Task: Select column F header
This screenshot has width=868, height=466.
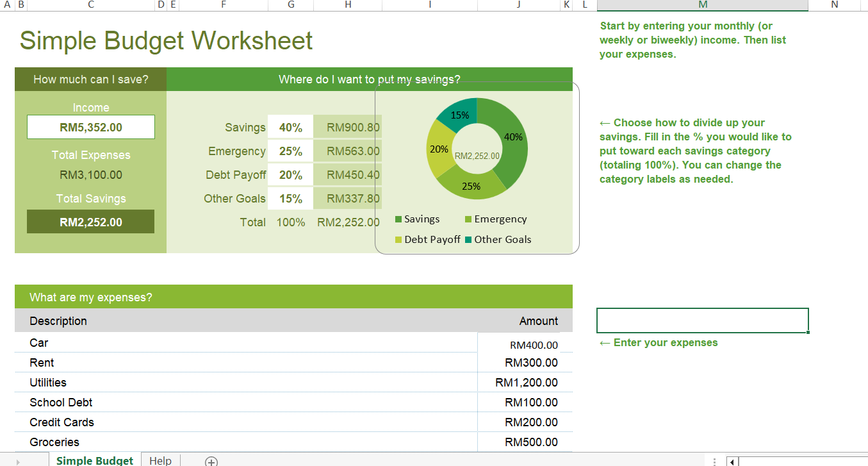Action: point(224,5)
